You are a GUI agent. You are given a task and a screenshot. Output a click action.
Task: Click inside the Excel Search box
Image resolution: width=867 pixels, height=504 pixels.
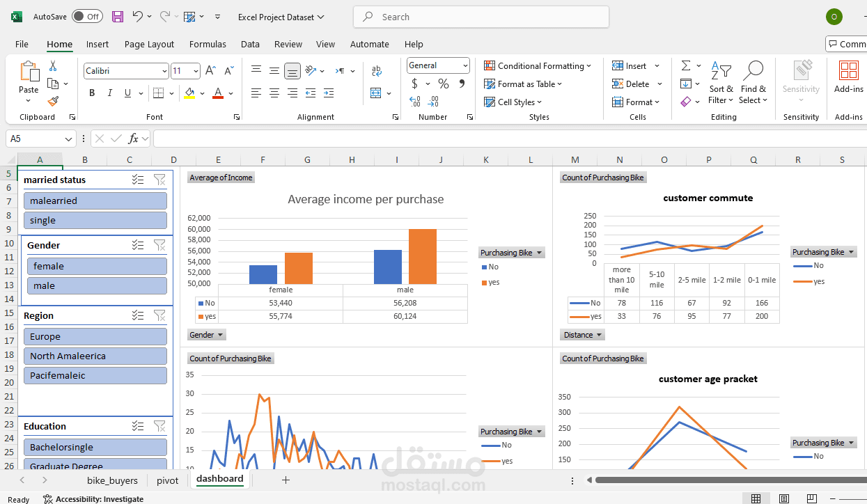[481, 17]
